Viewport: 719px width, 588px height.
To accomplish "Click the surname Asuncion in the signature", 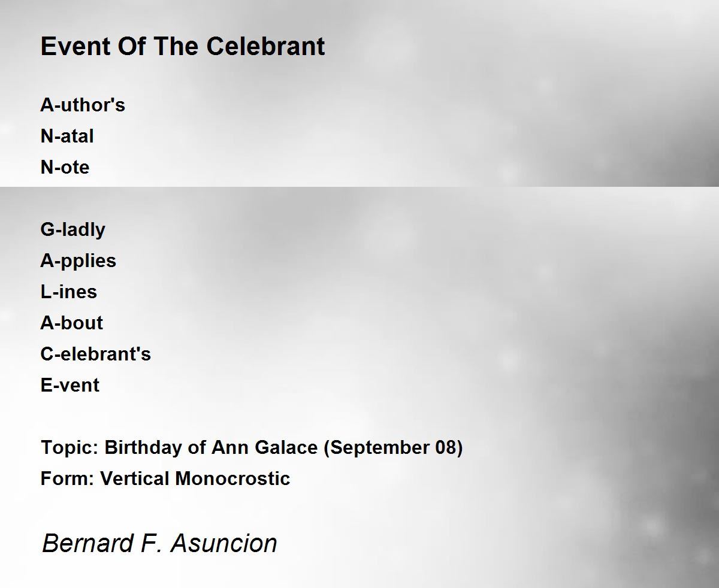I will point(224,543).
